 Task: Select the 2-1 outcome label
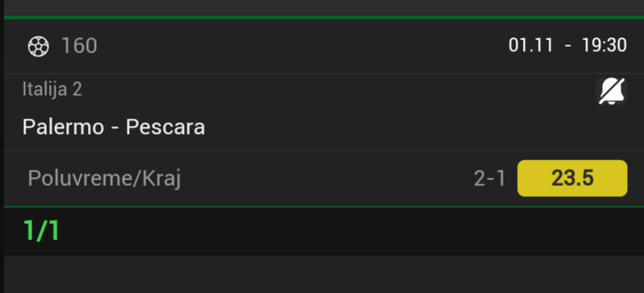tap(489, 179)
